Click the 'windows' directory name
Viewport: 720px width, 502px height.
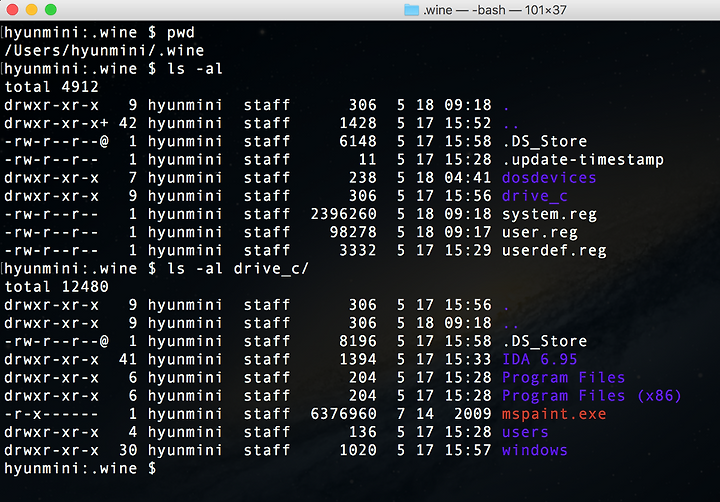click(535, 451)
